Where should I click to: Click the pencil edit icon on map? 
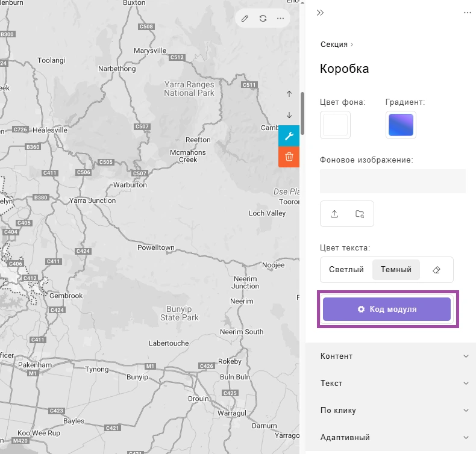pyautogui.click(x=245, y=19)
